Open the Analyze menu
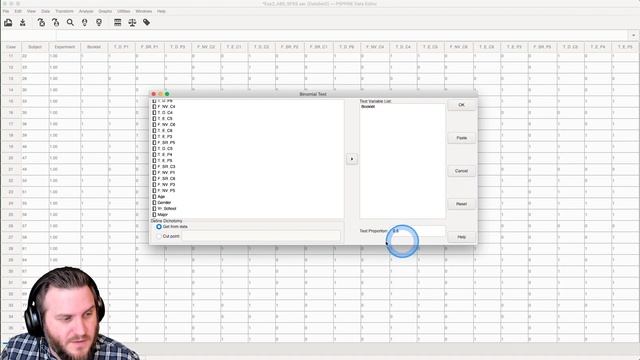Viewport: 640px width, 360px height. point(86,11)
